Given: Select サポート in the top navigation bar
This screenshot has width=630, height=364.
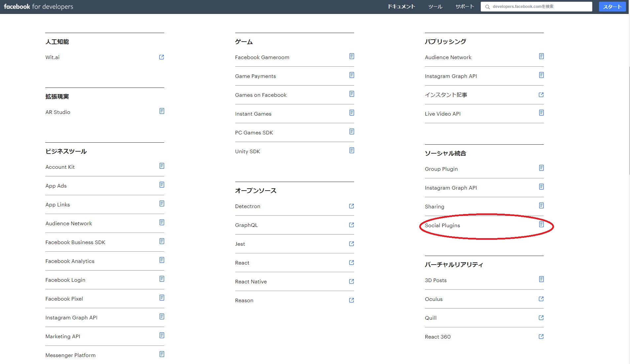Looking at the screenshot, I should [464, 7].
